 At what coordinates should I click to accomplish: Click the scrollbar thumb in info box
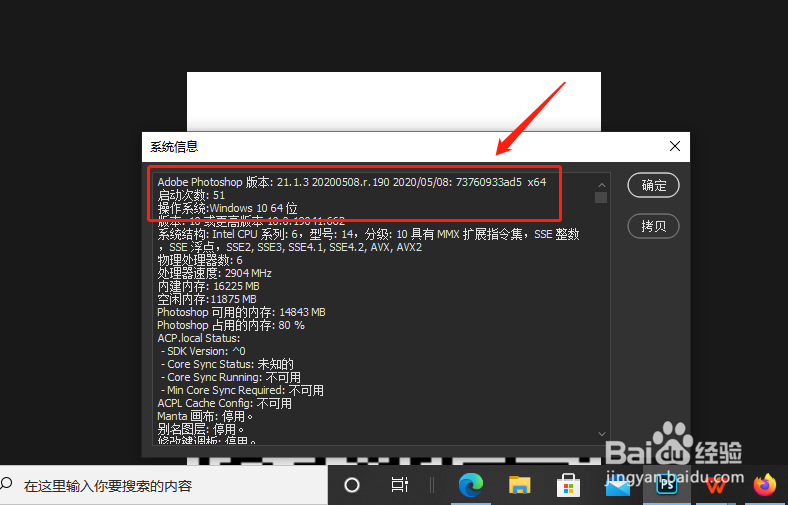point(601,197)
